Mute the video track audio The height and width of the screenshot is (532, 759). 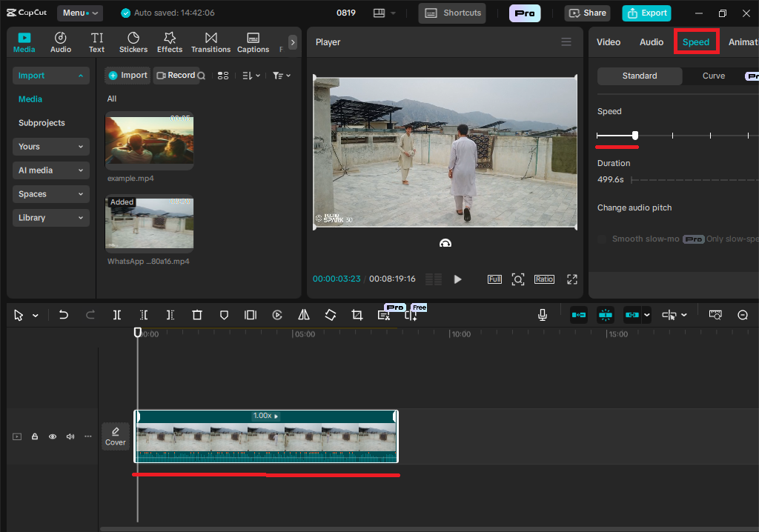(70, 436)
